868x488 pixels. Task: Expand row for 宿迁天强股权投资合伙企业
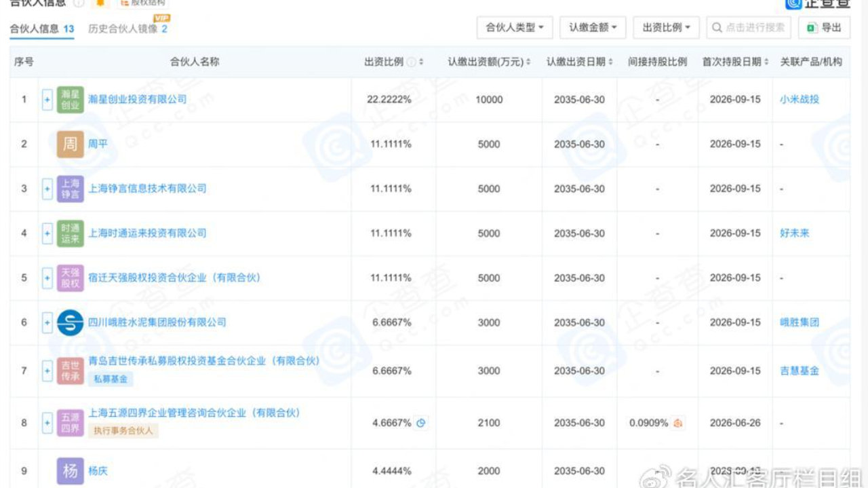[x=47, y=278]
